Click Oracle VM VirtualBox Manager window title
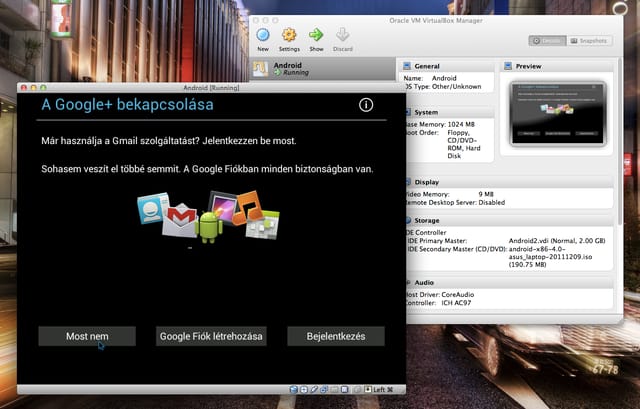 [x=436, y=20]
